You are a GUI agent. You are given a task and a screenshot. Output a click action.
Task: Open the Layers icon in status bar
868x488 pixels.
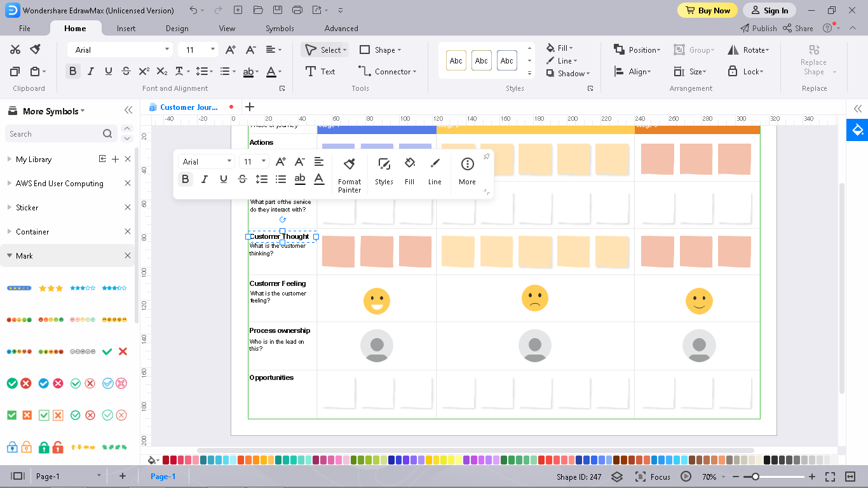(616, 477)
